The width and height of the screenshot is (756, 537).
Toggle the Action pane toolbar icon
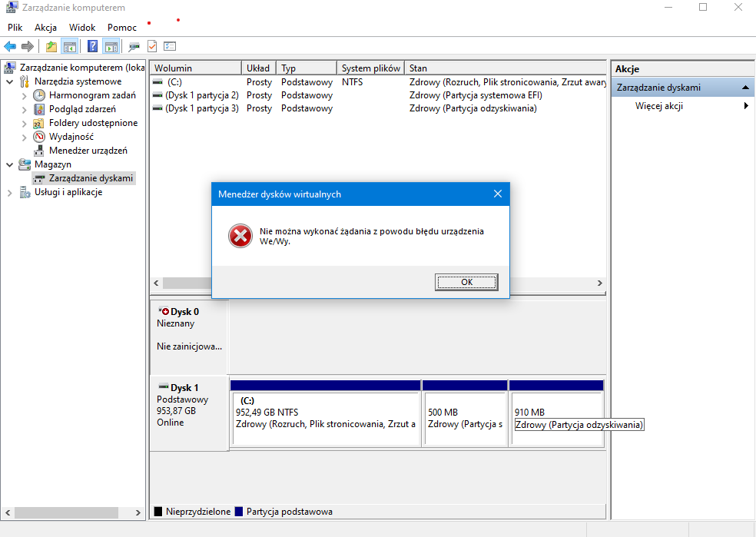[111, 46]
